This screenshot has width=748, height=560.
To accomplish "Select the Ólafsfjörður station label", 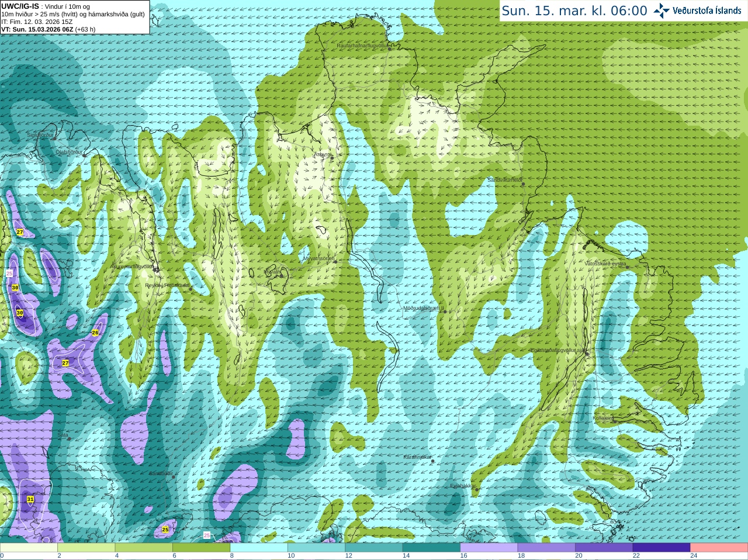I will [x=69, y=152].
